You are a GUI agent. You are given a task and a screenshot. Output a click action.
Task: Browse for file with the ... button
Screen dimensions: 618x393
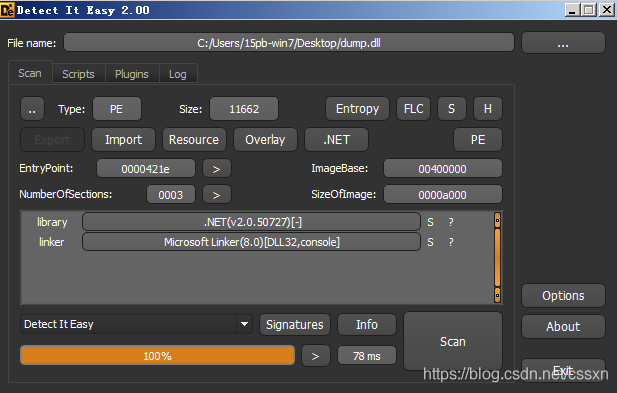click(563, 43)
